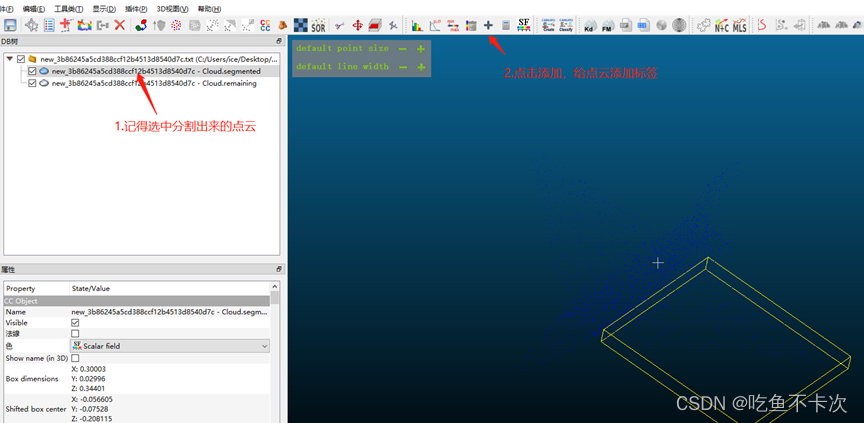Image resolution: width=864 pixels, height=423 pixels.
Task: Click the CC Object section header
Action: point(137,301)
